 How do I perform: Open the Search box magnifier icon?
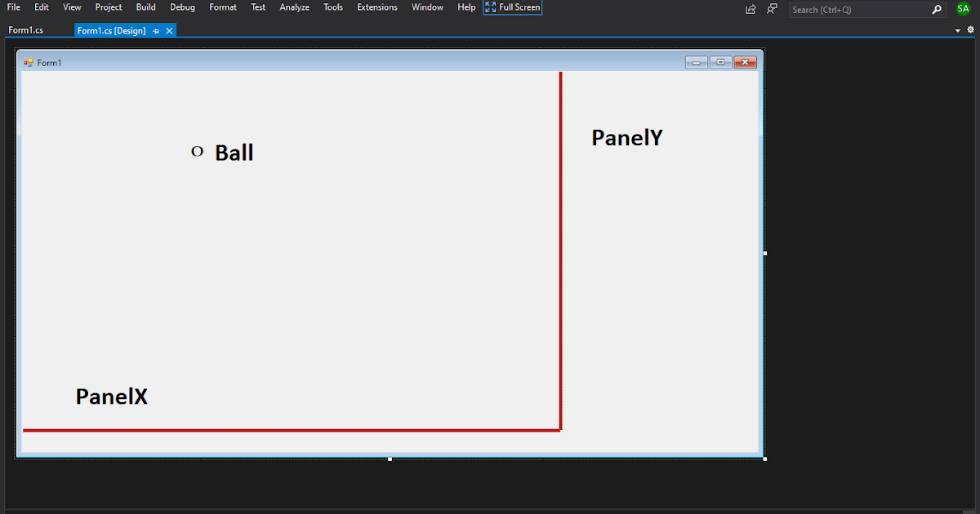point(936,9)
